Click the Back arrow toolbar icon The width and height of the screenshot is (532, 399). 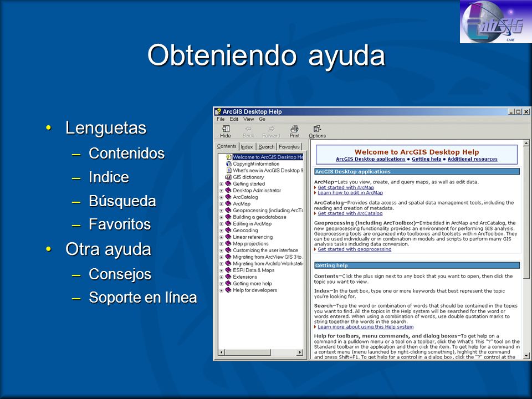(x=248, y=129)
